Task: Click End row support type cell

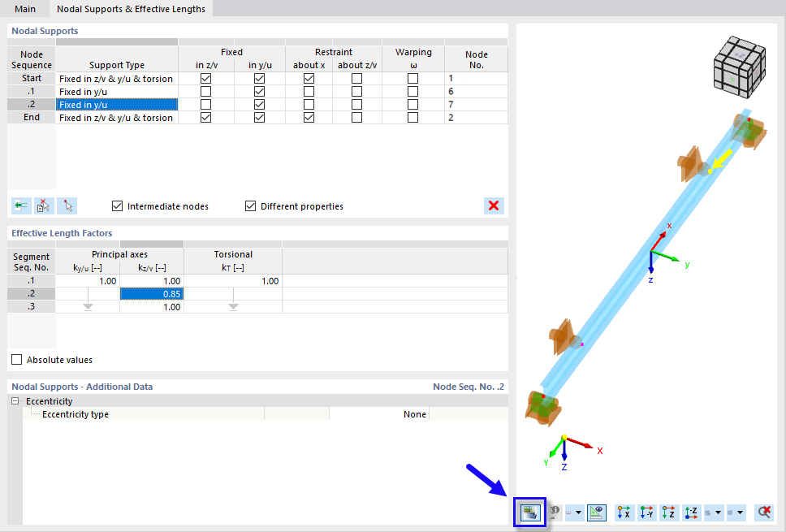Action: coord(117,117)
